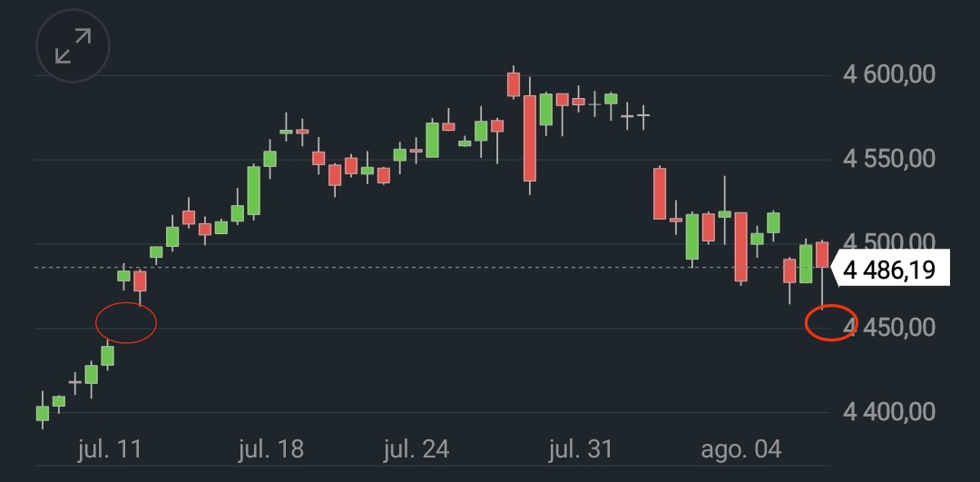Viewport: 980px width, 482px height.
Task: Click the red oval annotation near jul. 11
Action: click(x=126, y=323)
